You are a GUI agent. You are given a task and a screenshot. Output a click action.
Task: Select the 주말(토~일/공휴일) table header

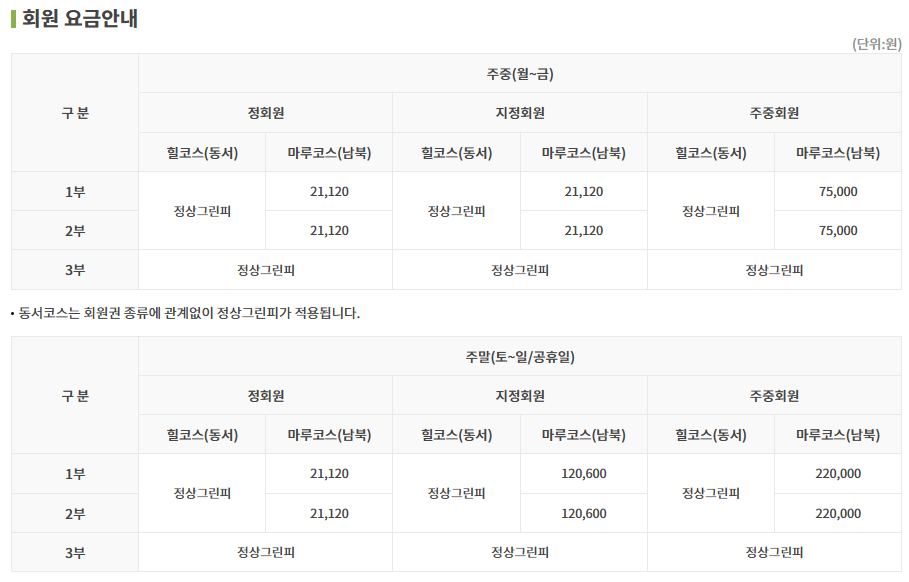519,357
